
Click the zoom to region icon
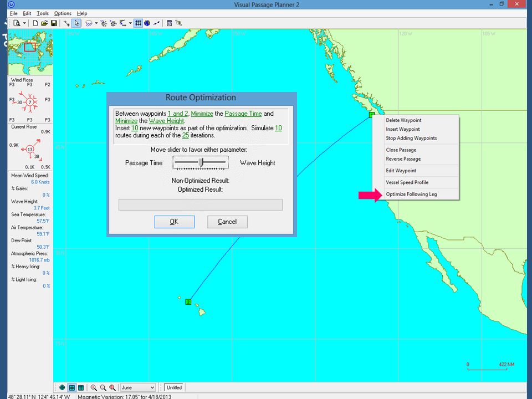click(112, 387)
